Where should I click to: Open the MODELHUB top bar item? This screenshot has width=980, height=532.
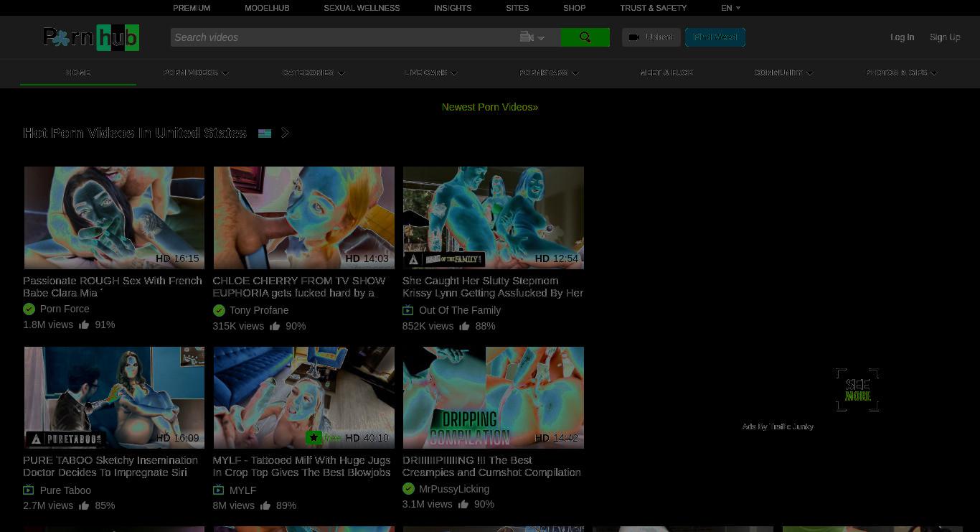coord(267,8)
